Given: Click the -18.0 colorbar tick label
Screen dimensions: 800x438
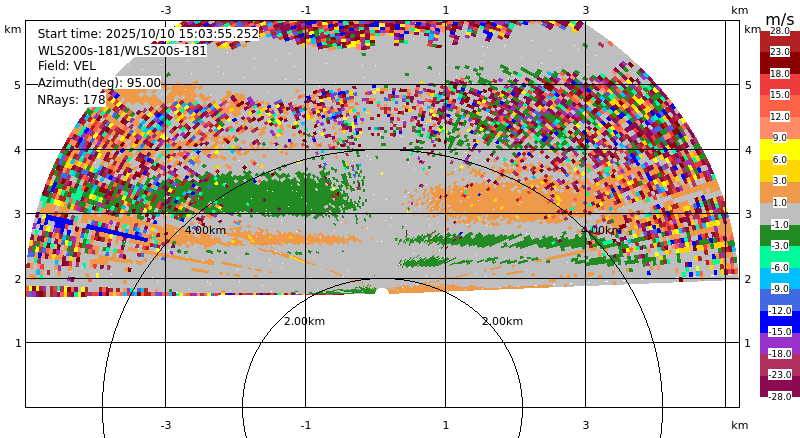Looking at the screenshot, I should click(780, 353).
